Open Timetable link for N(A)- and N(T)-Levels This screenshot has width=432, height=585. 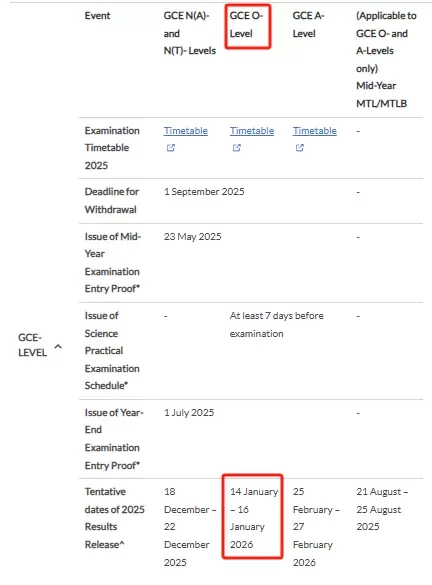pos(185,131)
